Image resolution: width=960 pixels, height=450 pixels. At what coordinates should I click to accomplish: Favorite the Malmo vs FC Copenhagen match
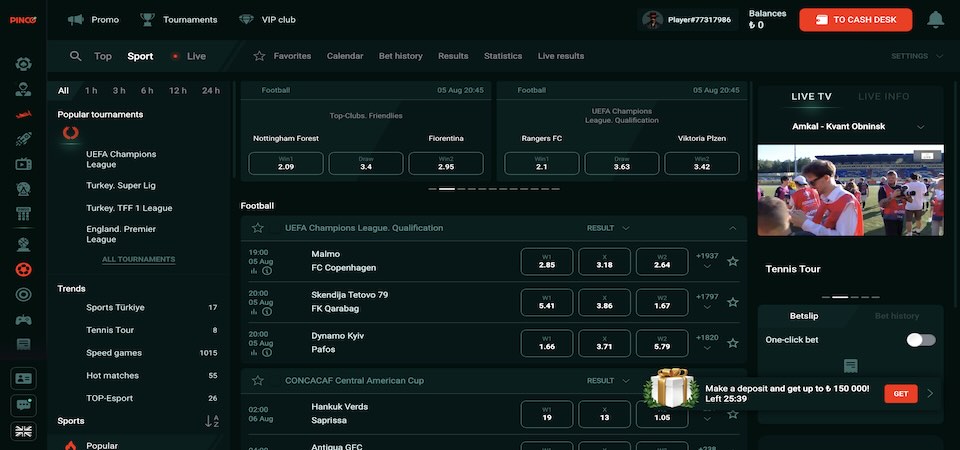pyautogui.click(x=732, y=261)
